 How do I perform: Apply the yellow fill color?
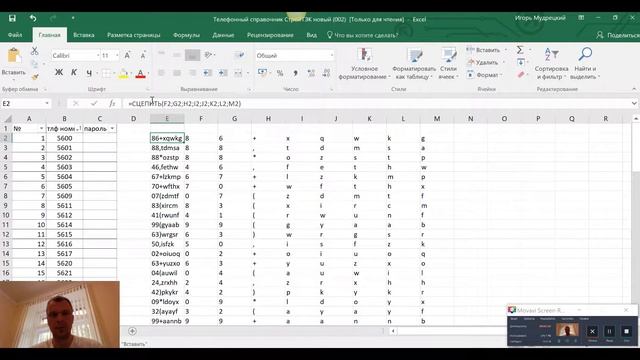click(x=123, y=73)
